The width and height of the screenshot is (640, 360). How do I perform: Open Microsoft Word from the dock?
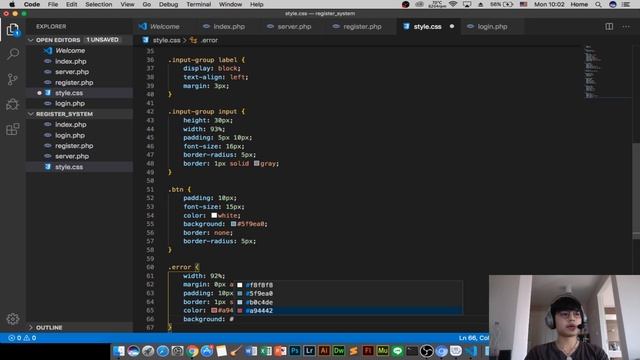coord(251,351)
